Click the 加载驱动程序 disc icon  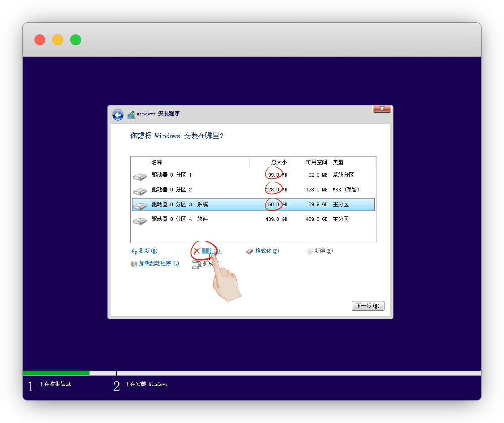pyautogui.click(x=134, y=264)
